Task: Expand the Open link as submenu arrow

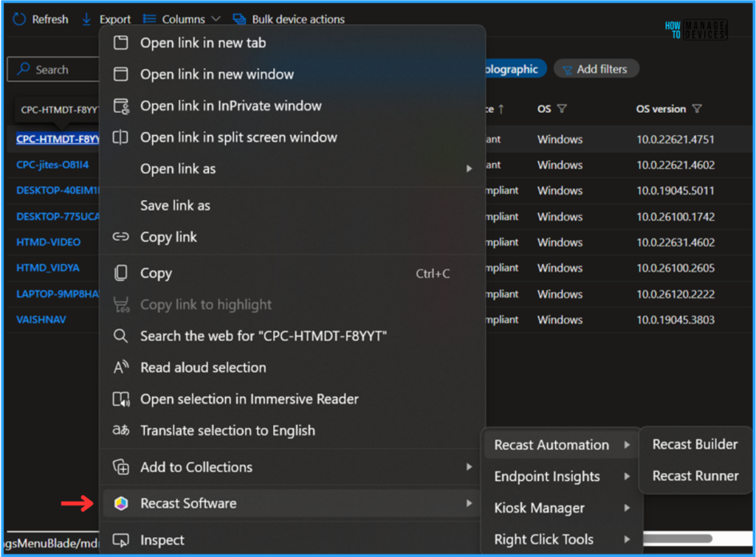Action: click(x=469, y=169)
